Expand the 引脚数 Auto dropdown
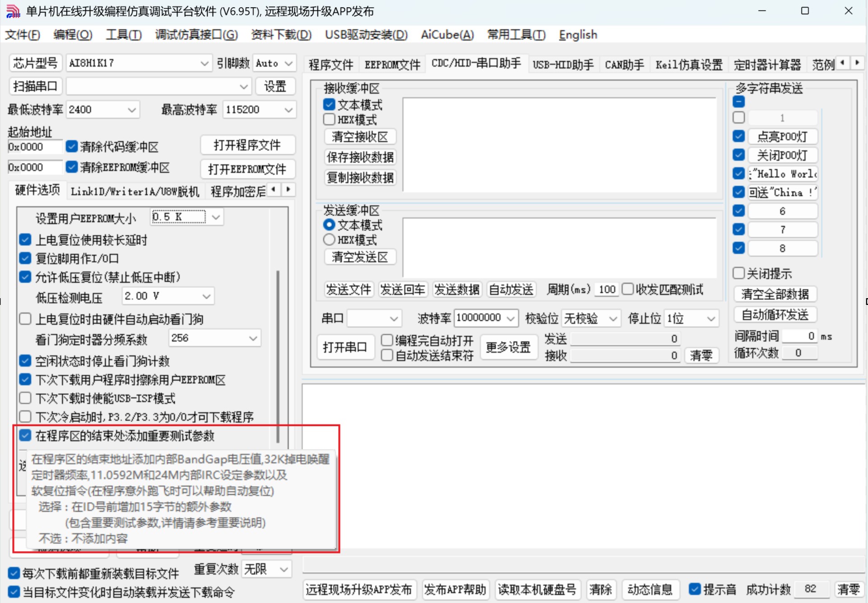The width and height of the screenshot is (868, 603). coord(289,64)
